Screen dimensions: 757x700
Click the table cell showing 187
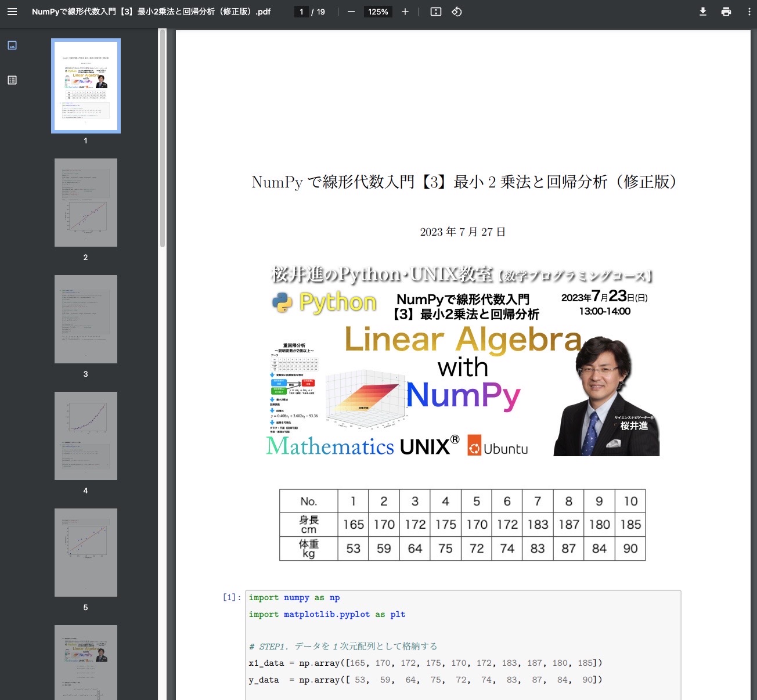[x=569, y=524]
